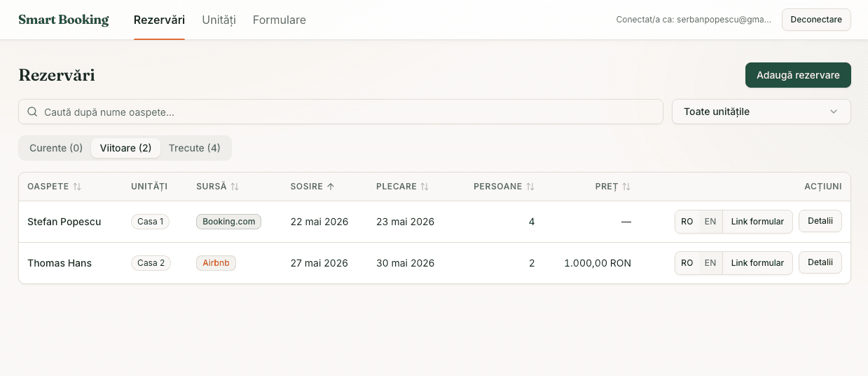Click departure date 23 mai 2026
This screenshot has width=868, height=376.
coord(405,222)
